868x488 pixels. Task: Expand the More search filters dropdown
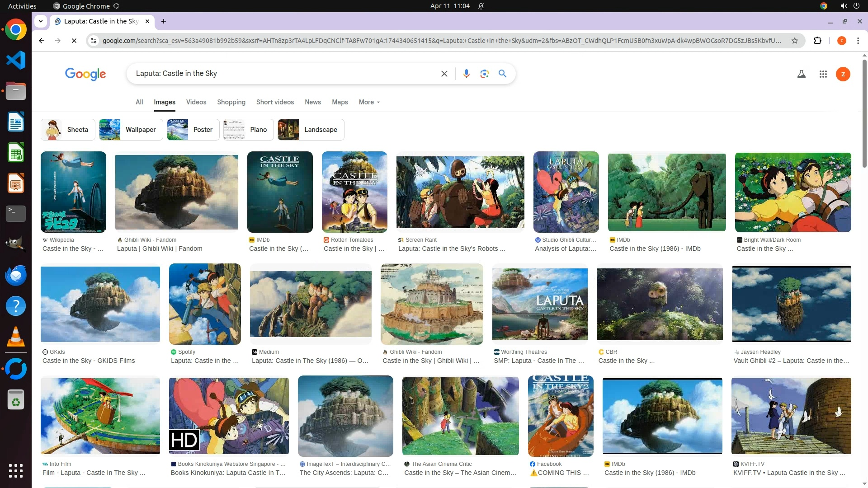click(x=369, y=102)
